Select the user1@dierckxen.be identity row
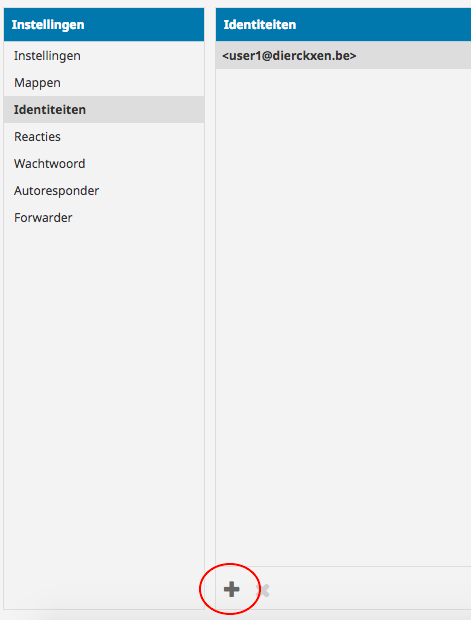This screenshot has height=620, width=471. [343, 56]
